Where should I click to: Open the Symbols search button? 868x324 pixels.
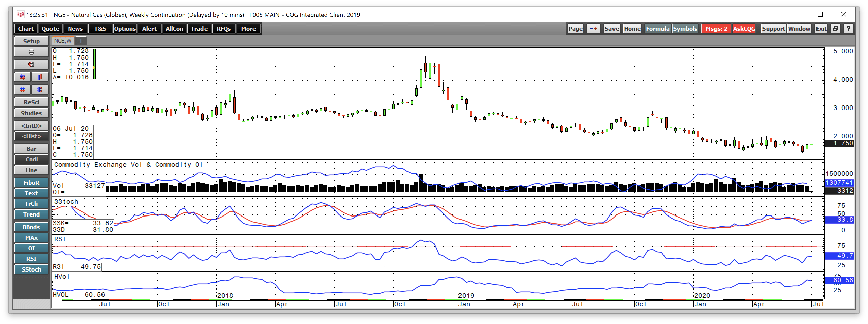(x=685, y=29)
